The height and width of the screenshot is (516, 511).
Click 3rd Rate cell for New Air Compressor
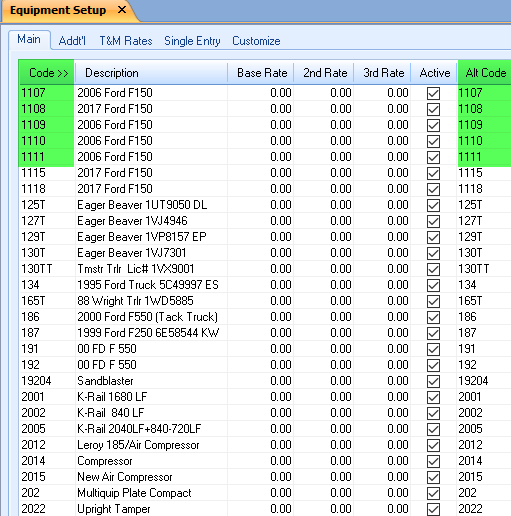tap(382, 477)
